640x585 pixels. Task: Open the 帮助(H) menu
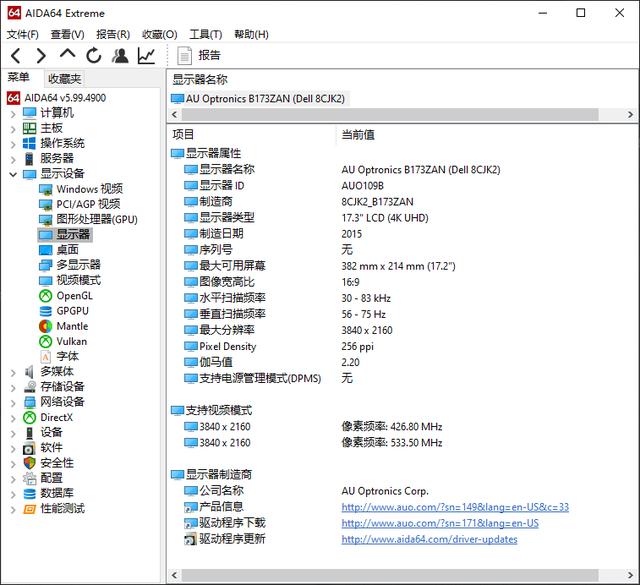[x=251, y=34]
